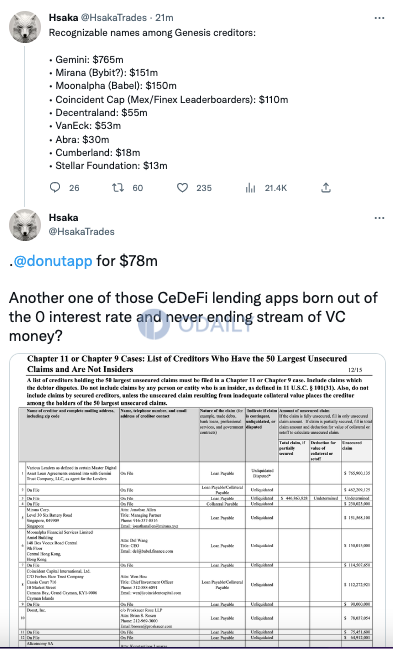Click the CeDeFi lending apps tweet text
Screen dimensions: 393x649
[193, 317]
